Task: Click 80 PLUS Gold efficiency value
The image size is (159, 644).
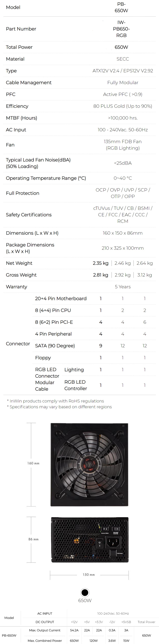Action: [x=123, y=106]
